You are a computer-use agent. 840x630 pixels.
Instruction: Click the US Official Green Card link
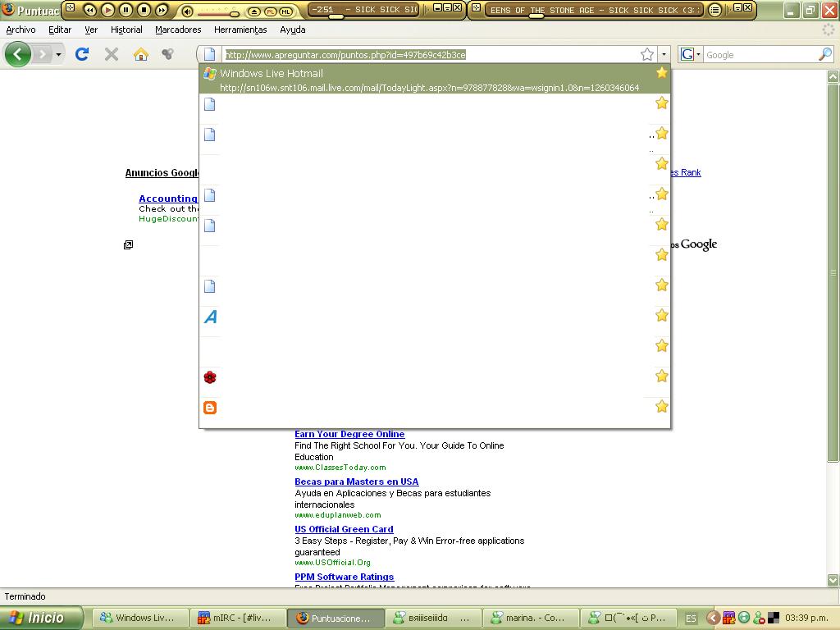coord(344,529)
